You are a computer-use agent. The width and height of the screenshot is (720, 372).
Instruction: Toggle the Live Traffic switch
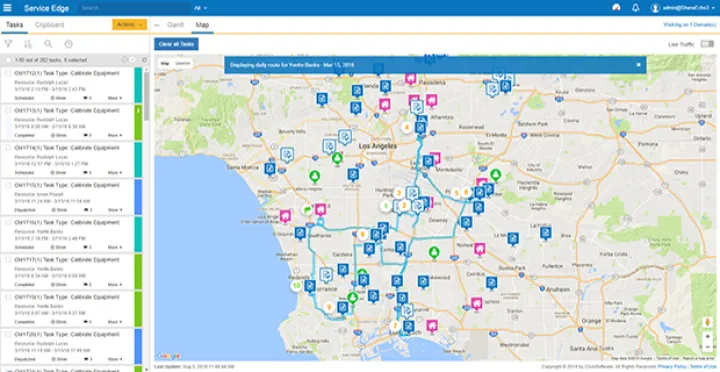[707, 44]
